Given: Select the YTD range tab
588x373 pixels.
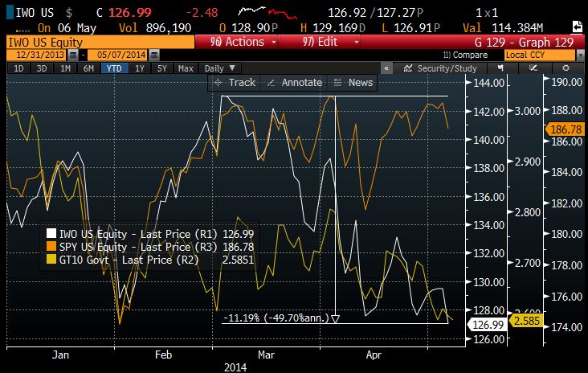Looking at the screenshot, I should [114, 68].
